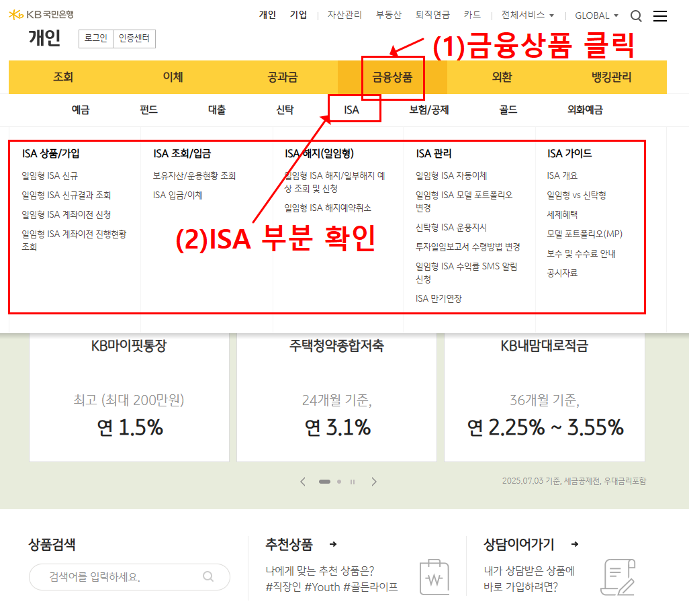This screenshot has height=616, width=689.
Task: Open the 이체 main menu
Action: (173, 77)
